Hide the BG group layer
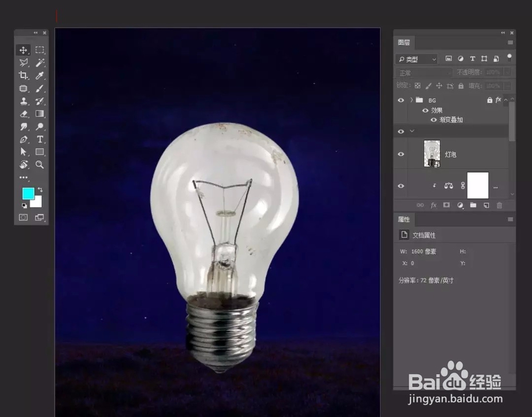The width and height of the screenshot is (532, 417). pos(401,100)
